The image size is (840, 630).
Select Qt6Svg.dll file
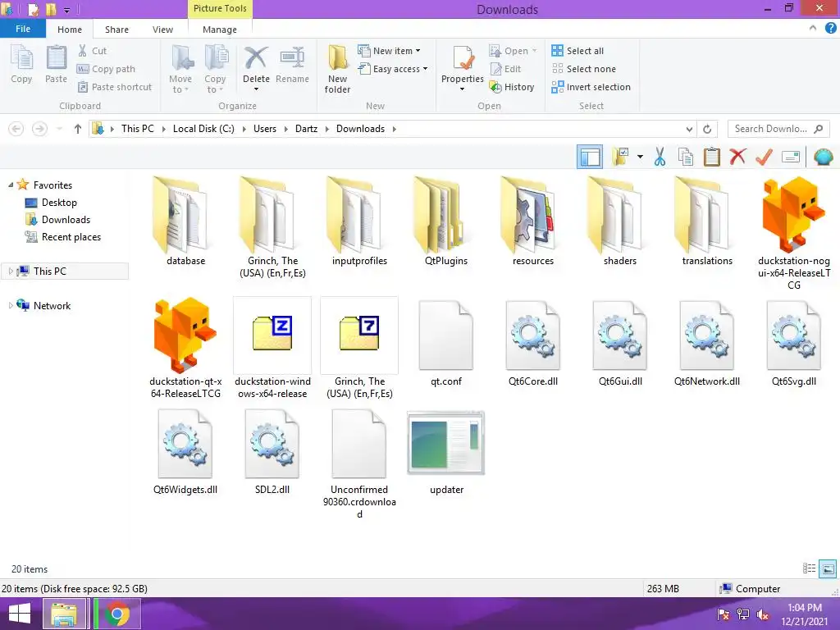pyautogui.click(x=793, y=343)
